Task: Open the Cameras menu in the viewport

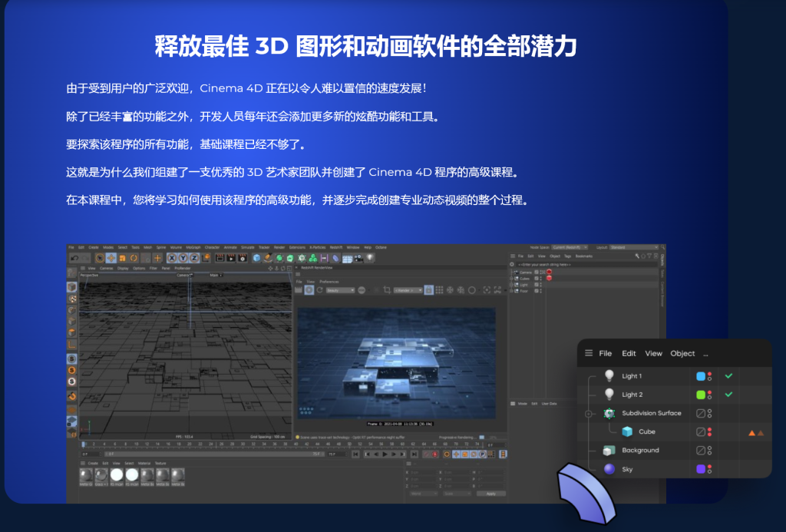Action: 106,268
